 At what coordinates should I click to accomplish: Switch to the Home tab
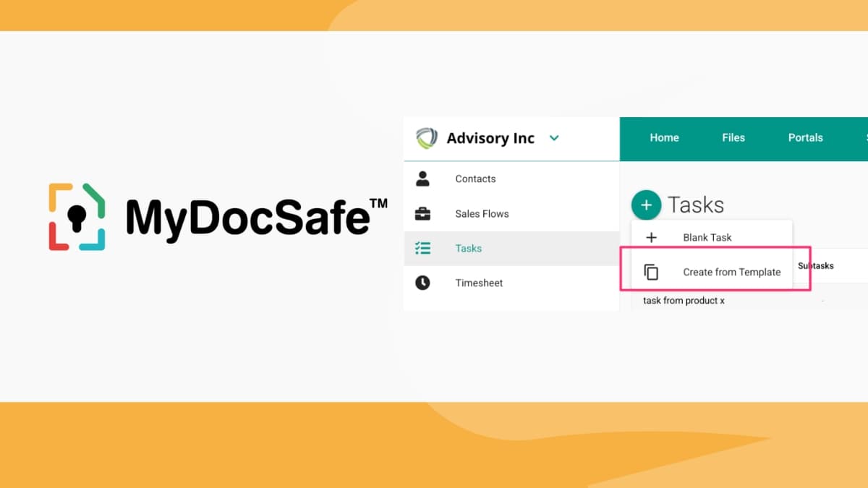664,137
